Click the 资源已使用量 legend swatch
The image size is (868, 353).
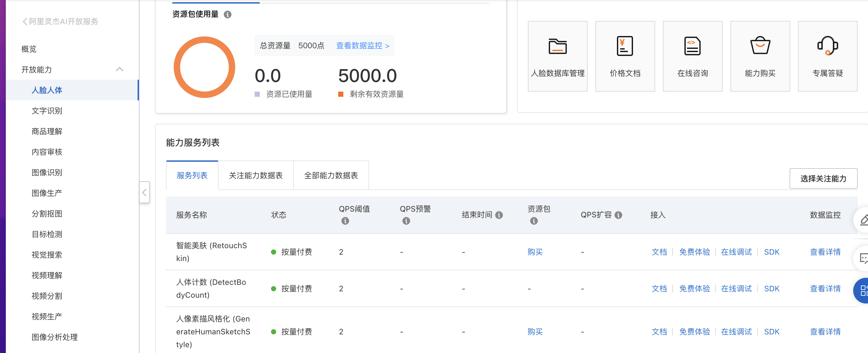pos(257,94)
